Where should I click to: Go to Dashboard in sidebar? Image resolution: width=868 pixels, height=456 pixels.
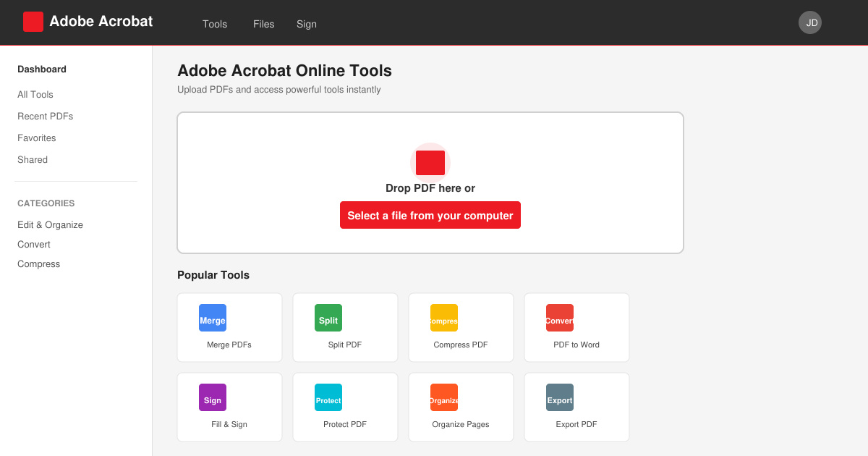(x=42, y=69)
